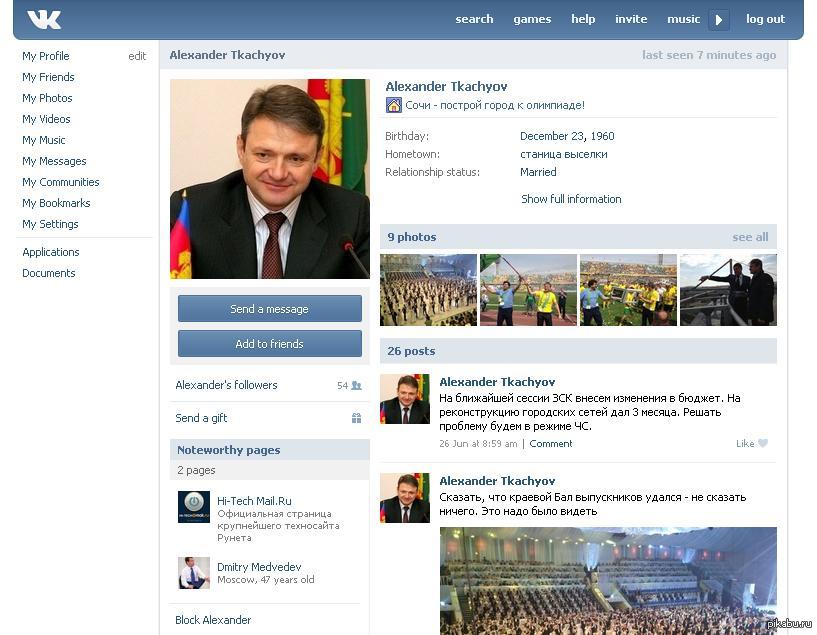817x635 pixels.
Task: Expand Show full information
Action: 571,199
